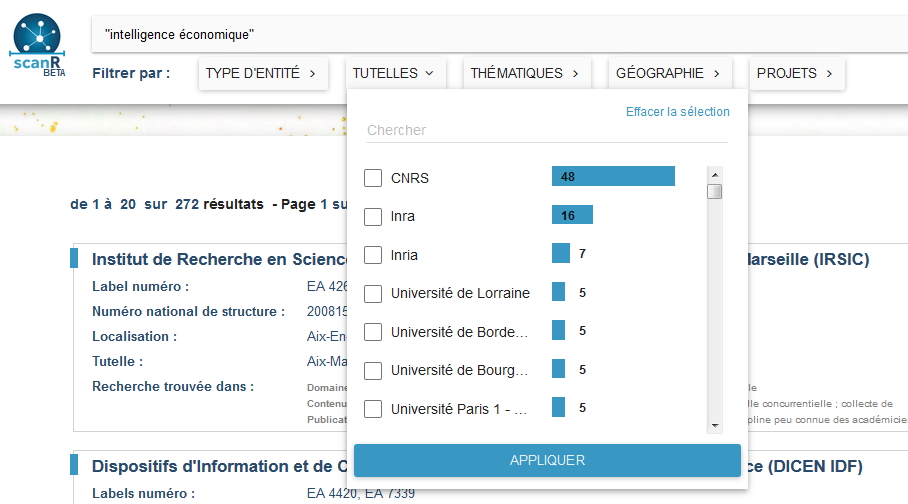This screenshot has height=504, width=908.
Task: Tick the Inra checkbox
Action: coord(373,217)
